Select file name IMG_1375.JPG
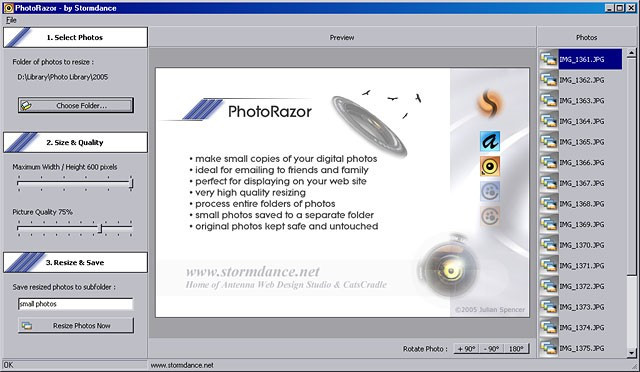The height and width of the screenshot is (372, 640). tap(582, 348)
